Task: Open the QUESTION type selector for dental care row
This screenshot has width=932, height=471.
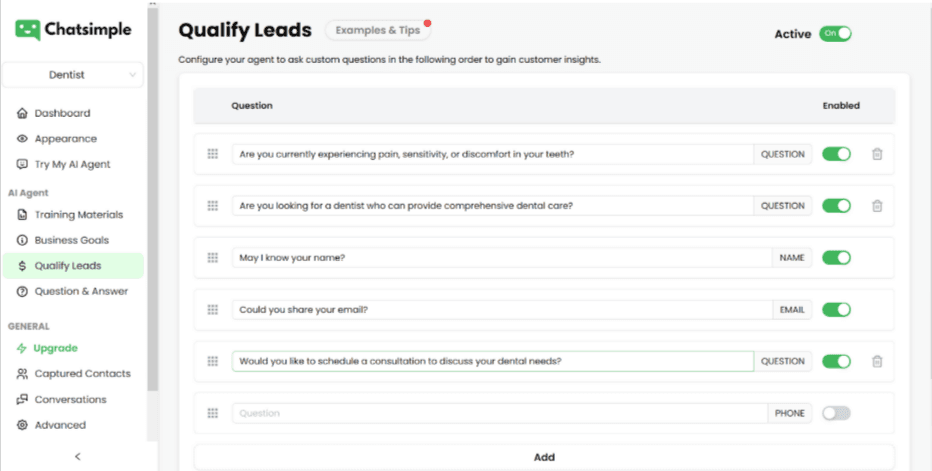Action: pos(782,206)
